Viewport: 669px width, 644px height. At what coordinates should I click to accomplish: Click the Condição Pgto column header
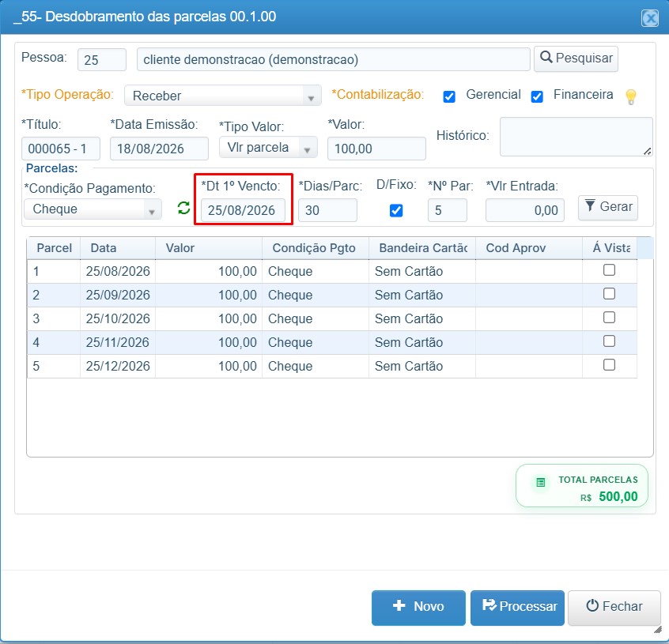pyautogui.click(x=316, y=248)
